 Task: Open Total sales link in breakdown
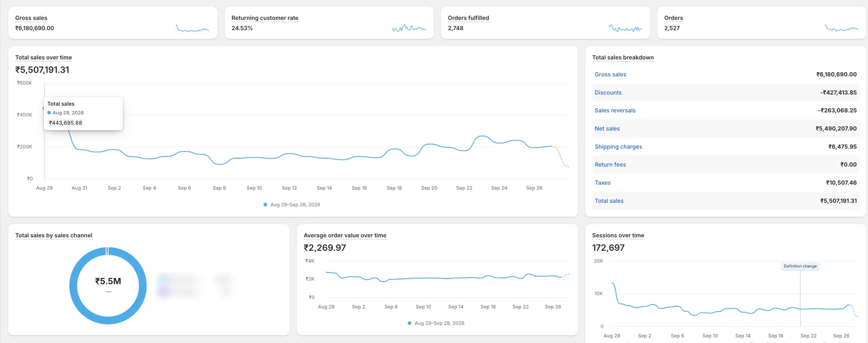(609, 201)
